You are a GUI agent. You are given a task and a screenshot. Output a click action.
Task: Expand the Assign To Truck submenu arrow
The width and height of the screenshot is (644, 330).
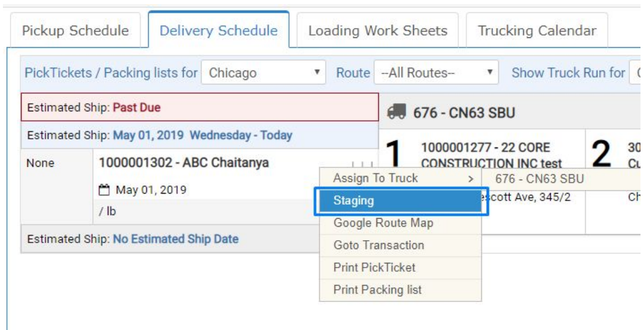pyautogui.click(x=471, y=179)
